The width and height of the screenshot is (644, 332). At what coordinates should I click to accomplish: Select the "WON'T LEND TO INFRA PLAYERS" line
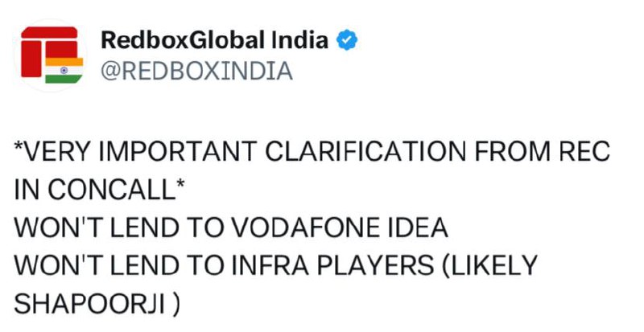[x=275, y=265]
